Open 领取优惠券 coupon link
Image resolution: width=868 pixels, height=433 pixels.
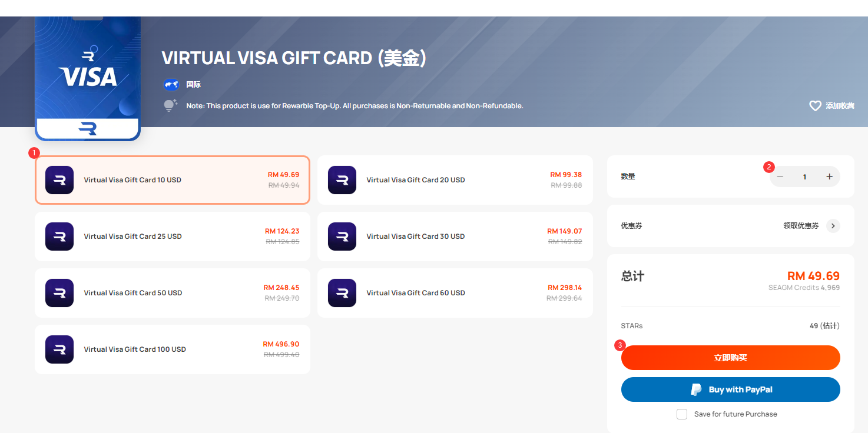(801, 226)
